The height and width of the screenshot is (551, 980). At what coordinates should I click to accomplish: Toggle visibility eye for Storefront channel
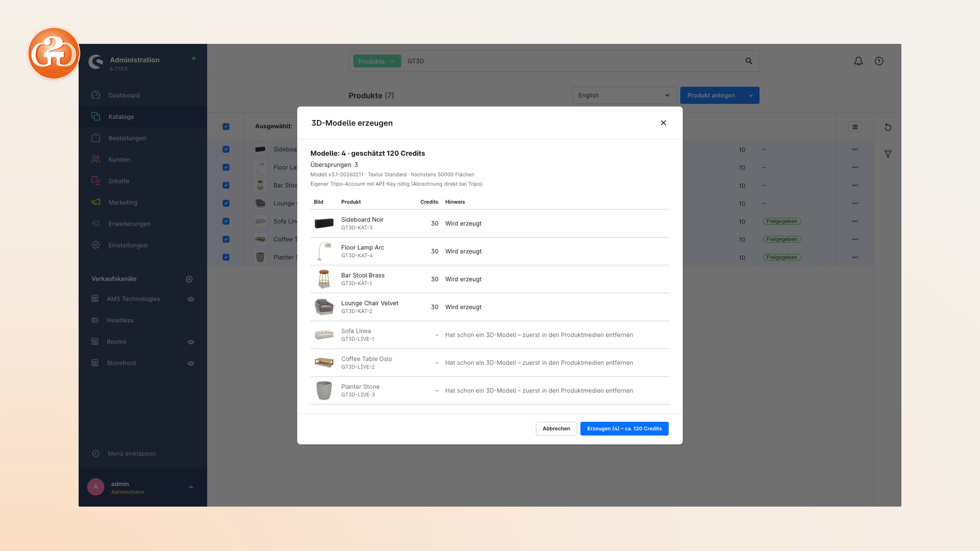point(191,364)
